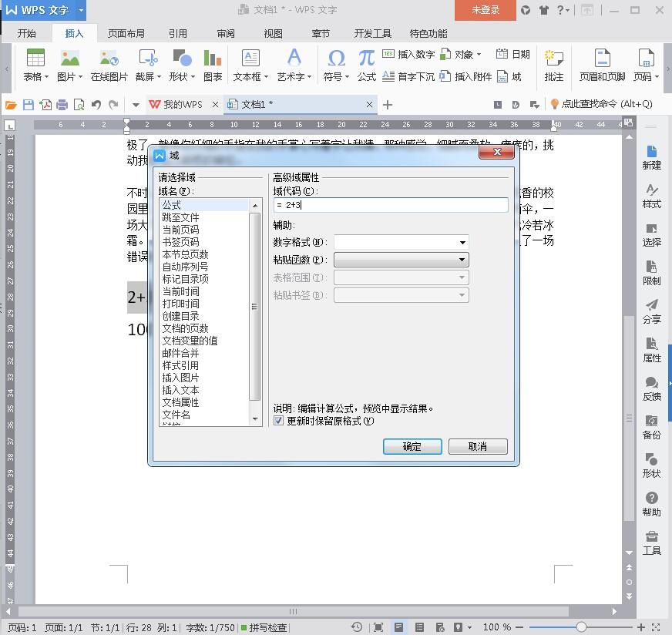Click the 符号 omega symbol icon
The height and width of the screenshot is (635, 672).
[337, 58]
